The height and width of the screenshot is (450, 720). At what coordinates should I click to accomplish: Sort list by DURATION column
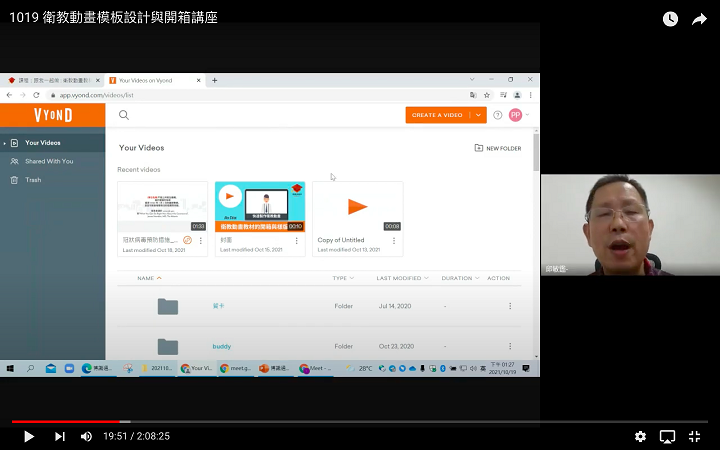(x=460, y=278)
